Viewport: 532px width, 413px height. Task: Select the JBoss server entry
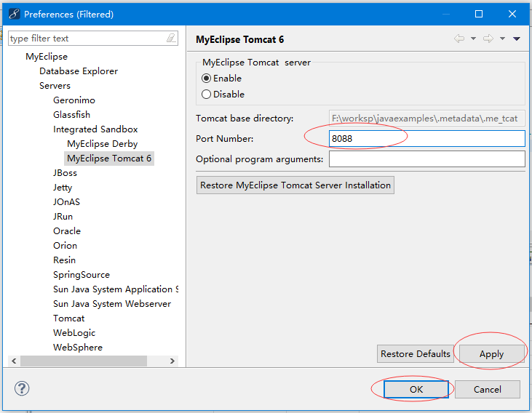[65, 173]
